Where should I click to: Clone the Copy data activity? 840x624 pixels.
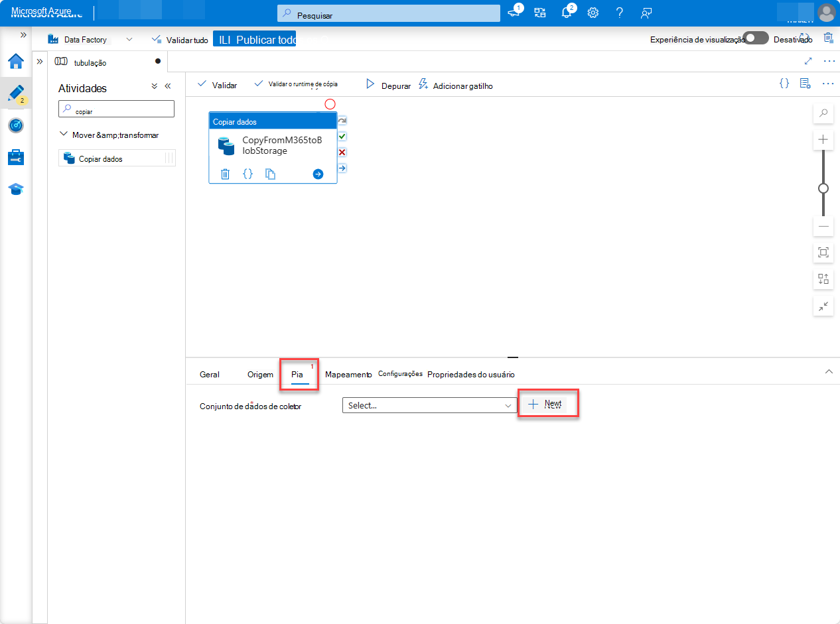[x=271, y=174]
